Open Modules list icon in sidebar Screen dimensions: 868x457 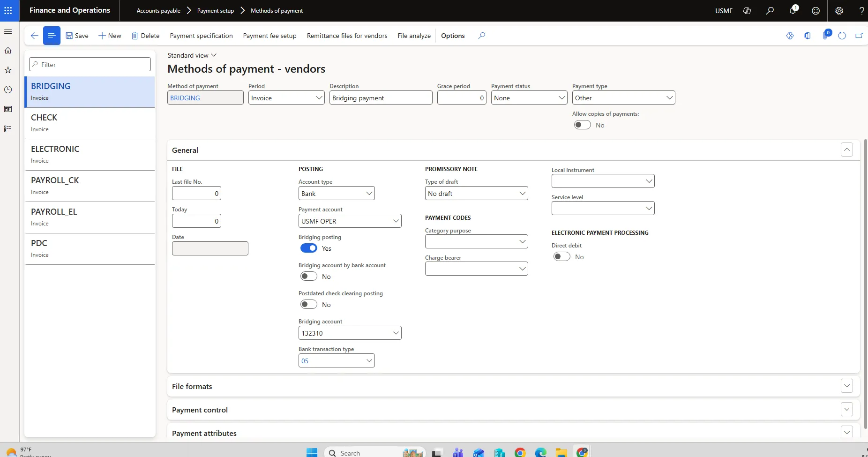(8, 129)
